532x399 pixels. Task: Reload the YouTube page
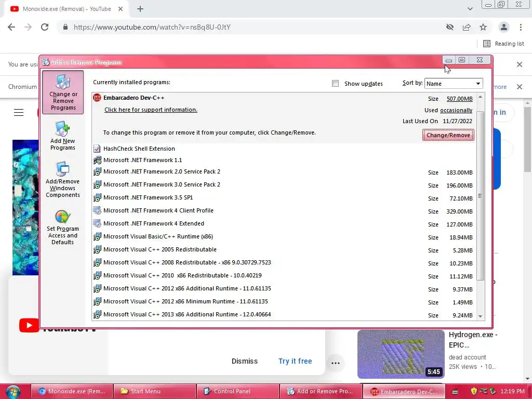[x=45, y=27]
